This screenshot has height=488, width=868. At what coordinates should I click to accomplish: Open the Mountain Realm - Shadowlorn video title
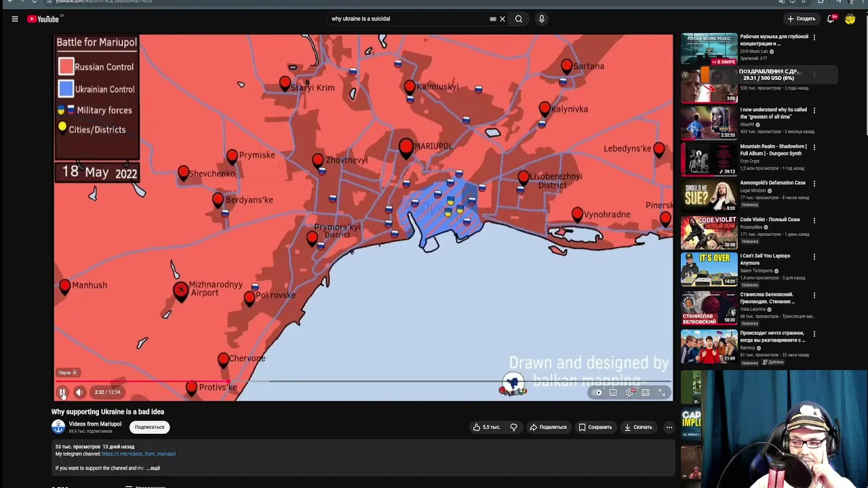tap(774, 150)
